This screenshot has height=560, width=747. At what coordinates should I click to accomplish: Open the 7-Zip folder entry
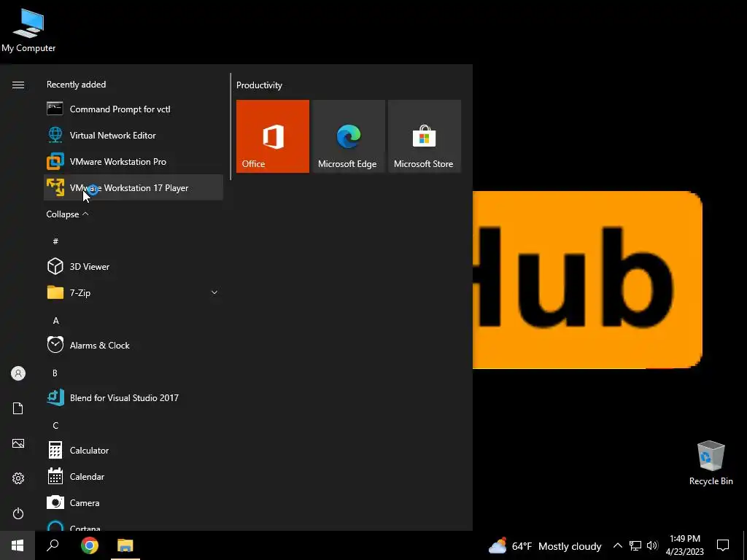133,292
